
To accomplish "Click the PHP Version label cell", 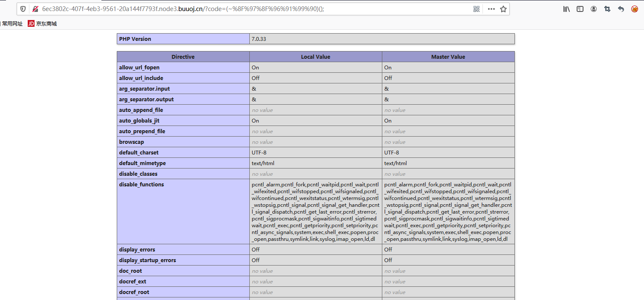I will 183,39.
